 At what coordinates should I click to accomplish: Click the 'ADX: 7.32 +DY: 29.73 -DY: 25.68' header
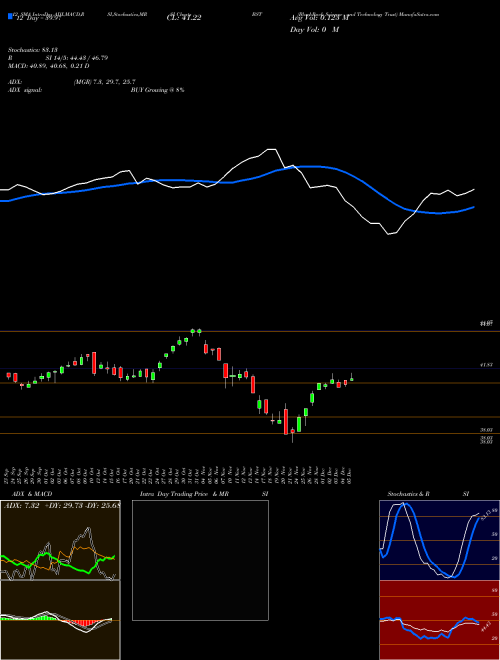62,505
